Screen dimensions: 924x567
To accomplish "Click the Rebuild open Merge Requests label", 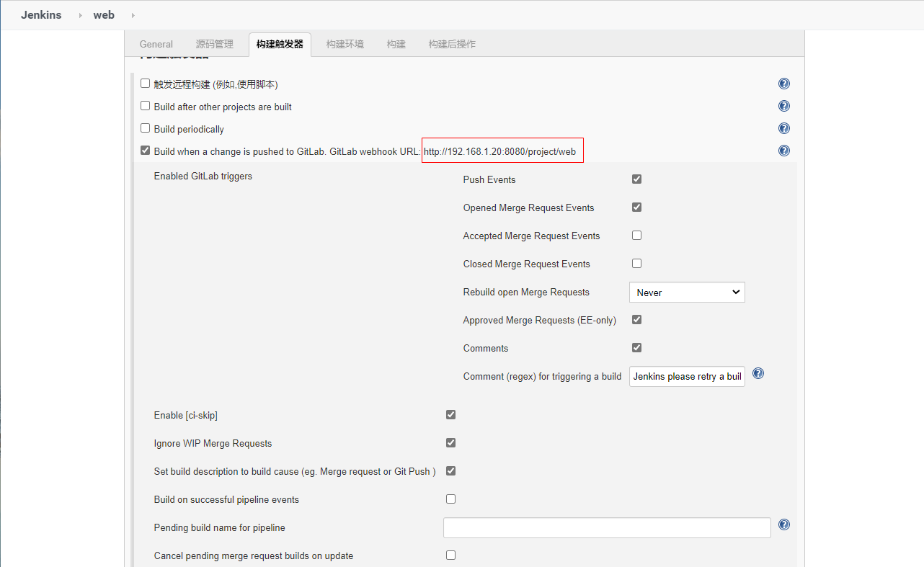I will [526, 292].
